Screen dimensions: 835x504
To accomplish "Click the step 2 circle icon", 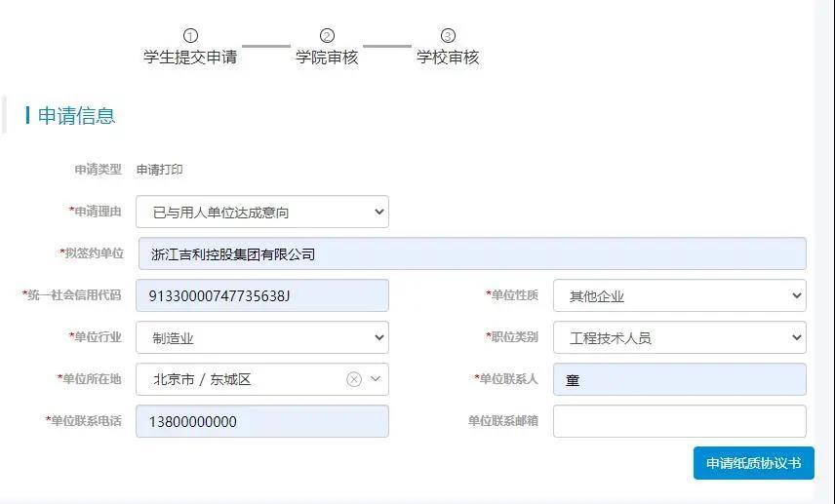I will point(327,36).
